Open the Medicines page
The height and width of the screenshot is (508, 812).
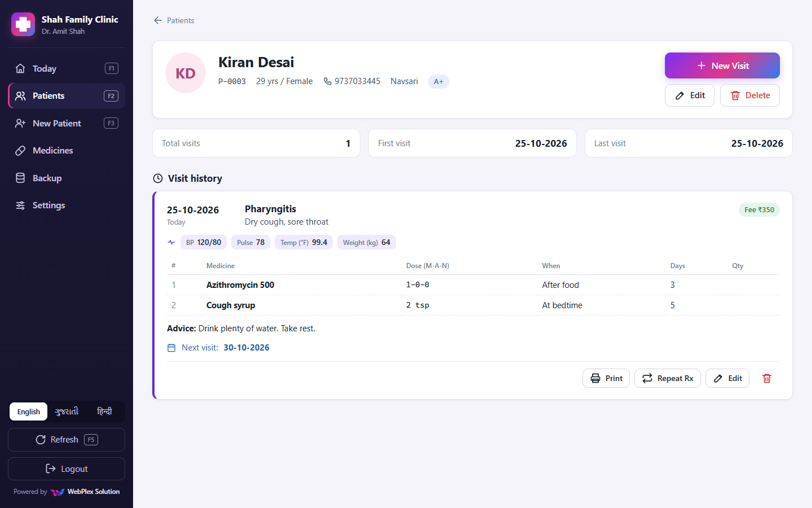pyautogui.click(x=67, y=151)
